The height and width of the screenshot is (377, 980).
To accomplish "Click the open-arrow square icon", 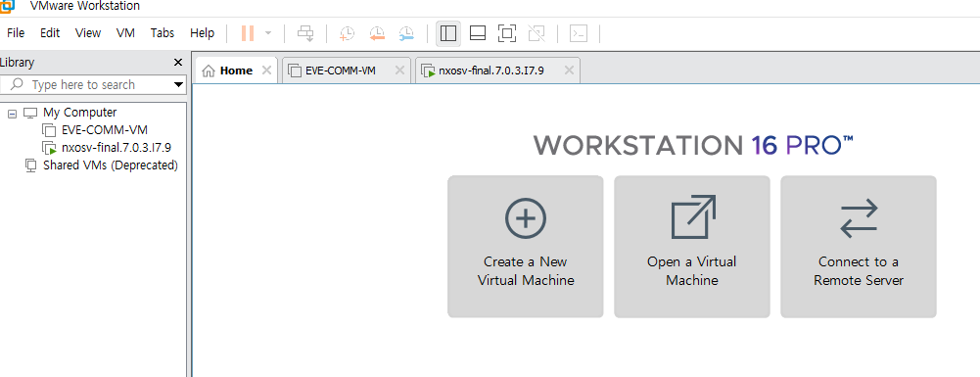I will pyautogui.click(x=693, y=217).
